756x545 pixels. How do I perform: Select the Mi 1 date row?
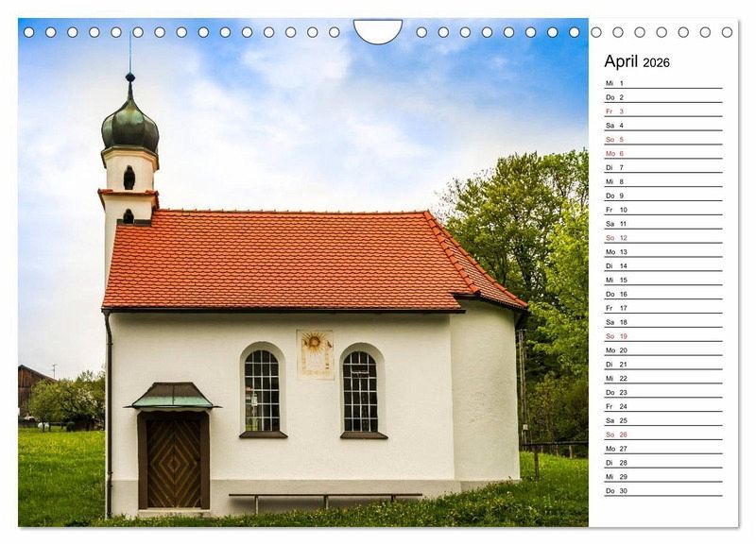click(662, 83)
